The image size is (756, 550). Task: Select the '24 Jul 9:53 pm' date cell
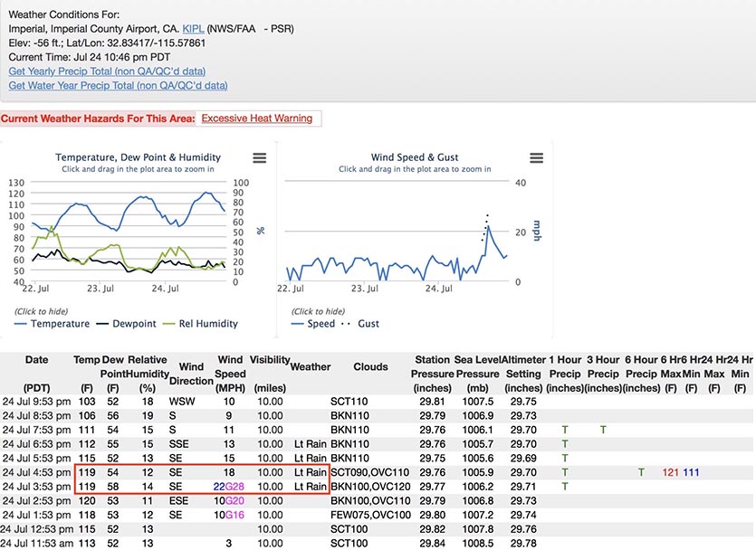36,402
